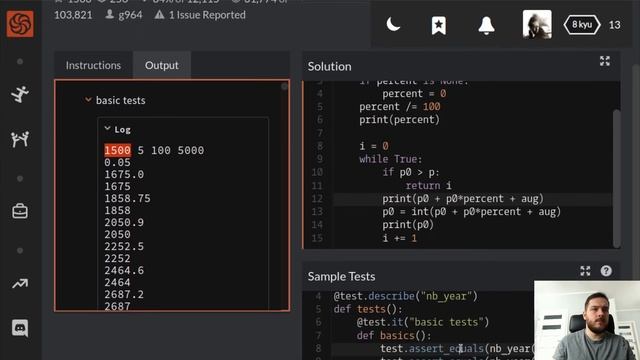Open the user profile avatar
This screenshot has width=640, height=360.
[537, 24]
